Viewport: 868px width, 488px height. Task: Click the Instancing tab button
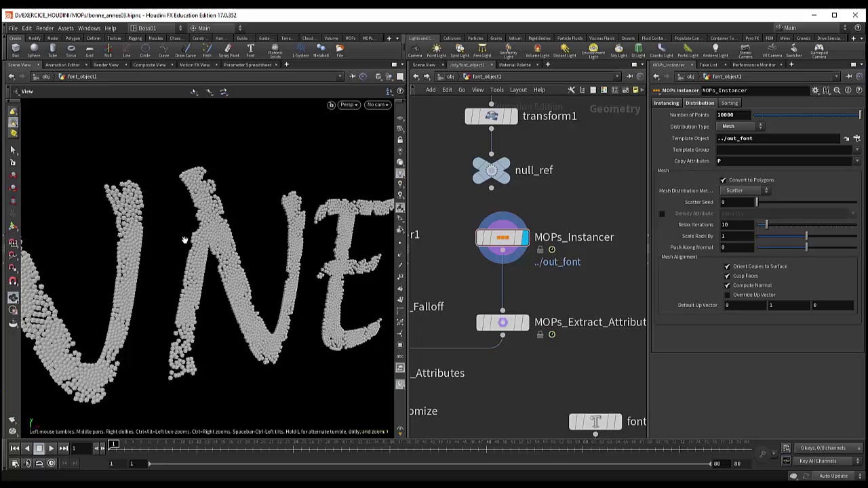coord(666,103)
